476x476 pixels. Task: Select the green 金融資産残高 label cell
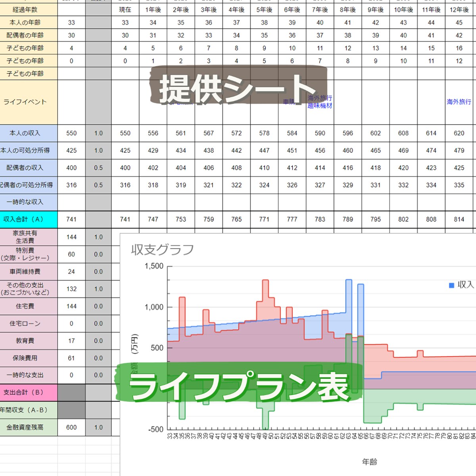click(29, 428)
